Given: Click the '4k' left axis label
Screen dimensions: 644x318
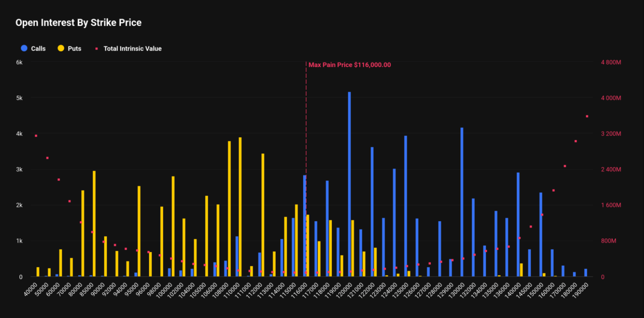Looking at the screenshot, I should coord(19,134).
